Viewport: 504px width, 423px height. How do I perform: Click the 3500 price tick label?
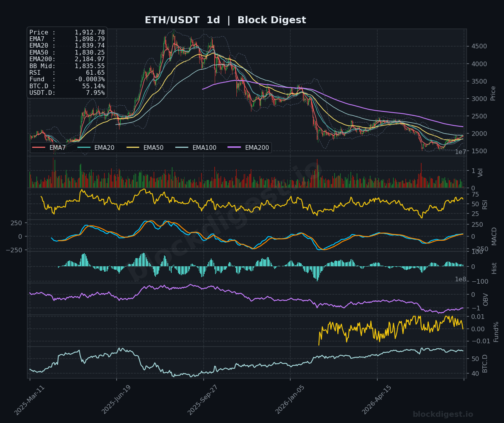pyautogui.click(x=478, y=81)
